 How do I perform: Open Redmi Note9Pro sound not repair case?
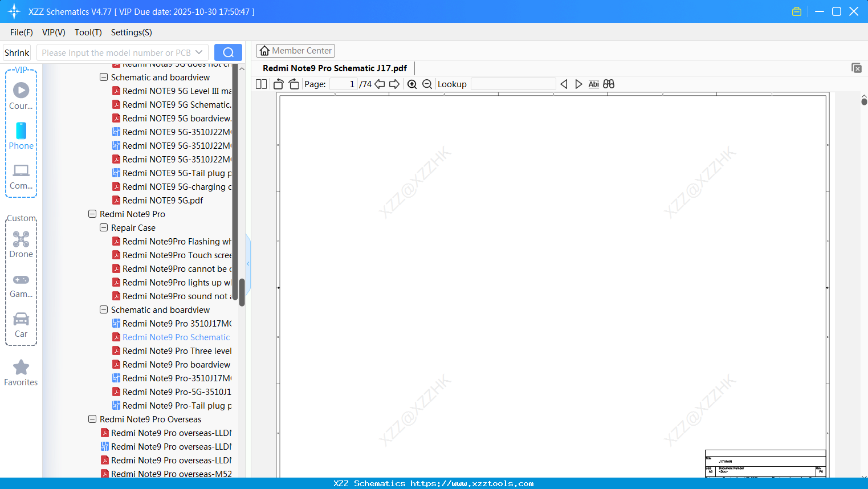pyautogui.click(x=172, y=296)
